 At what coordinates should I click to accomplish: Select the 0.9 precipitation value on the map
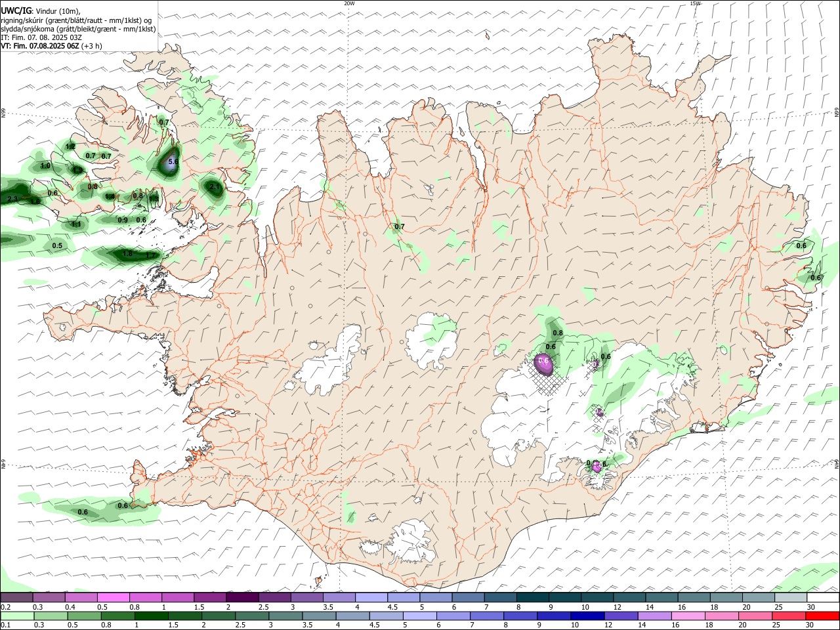tap(123, 220)
